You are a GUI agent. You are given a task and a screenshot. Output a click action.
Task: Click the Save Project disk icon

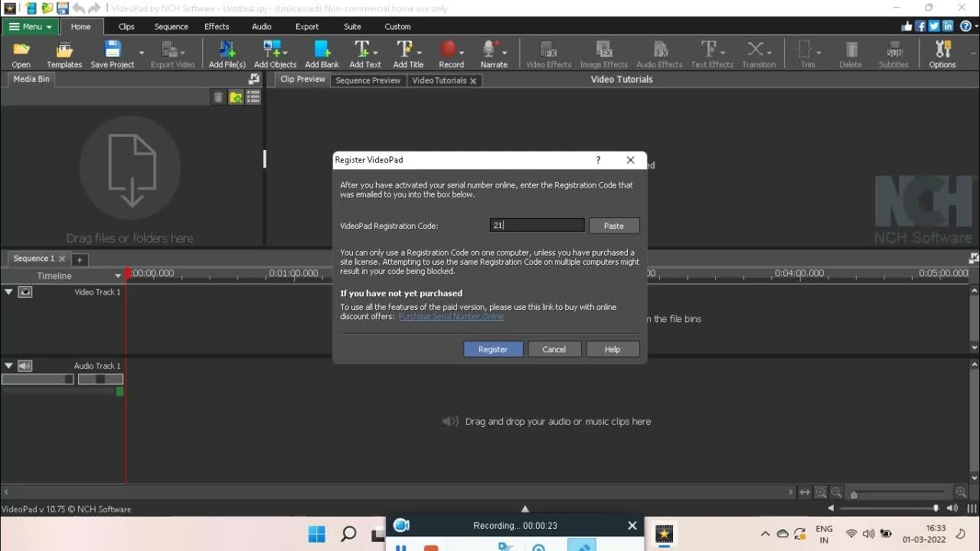tap(113, 50)
